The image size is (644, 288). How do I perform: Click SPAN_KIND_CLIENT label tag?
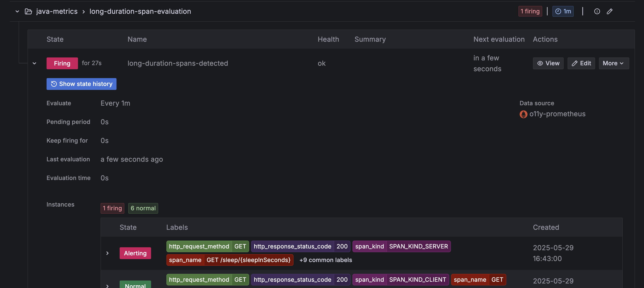401,280
